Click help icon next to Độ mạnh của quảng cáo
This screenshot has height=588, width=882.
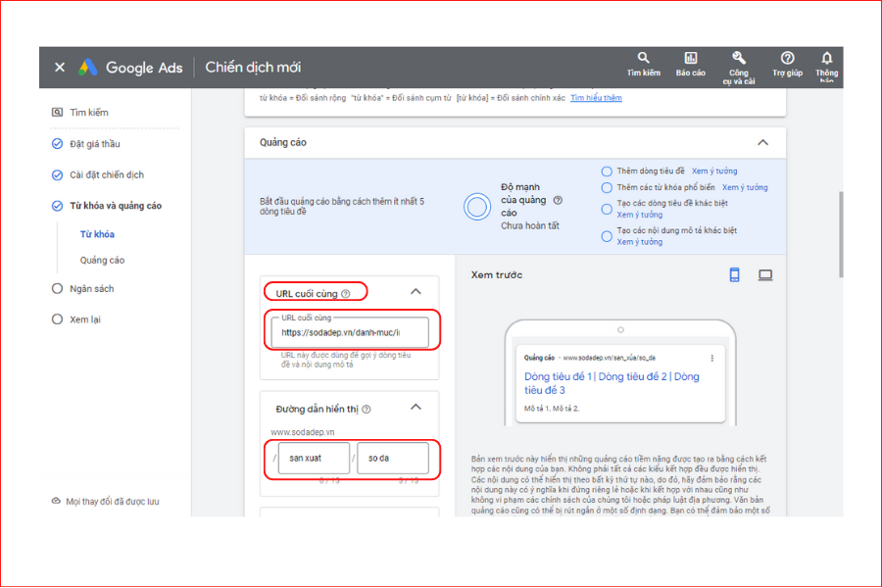pyautogui.click(x=558, y=200)
